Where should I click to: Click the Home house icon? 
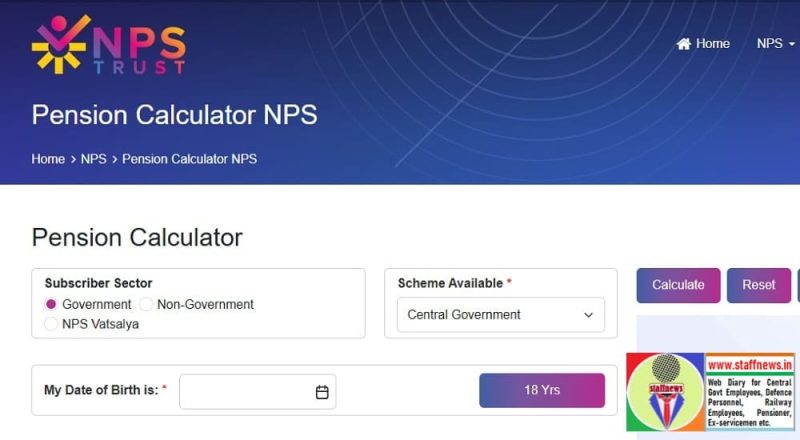[684, 44]
